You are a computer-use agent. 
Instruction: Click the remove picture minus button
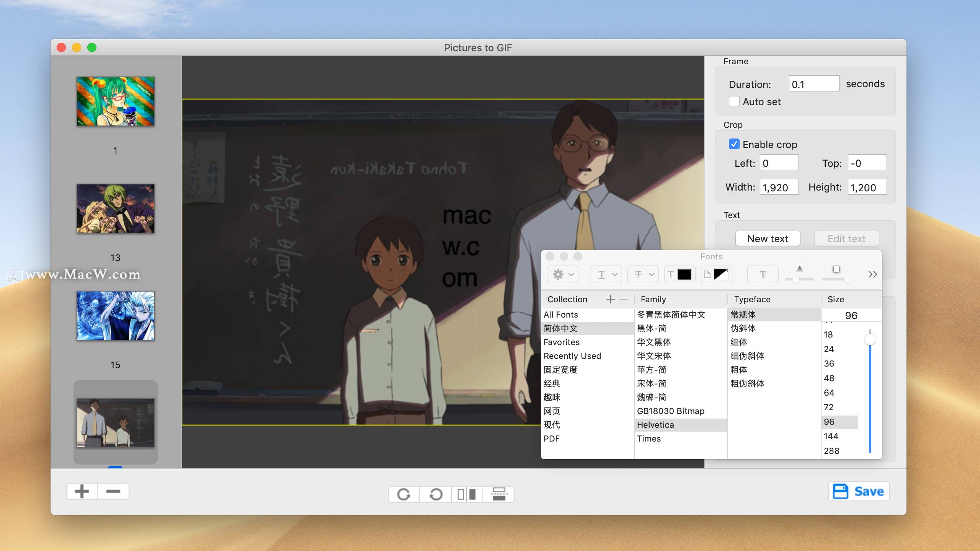113,491
